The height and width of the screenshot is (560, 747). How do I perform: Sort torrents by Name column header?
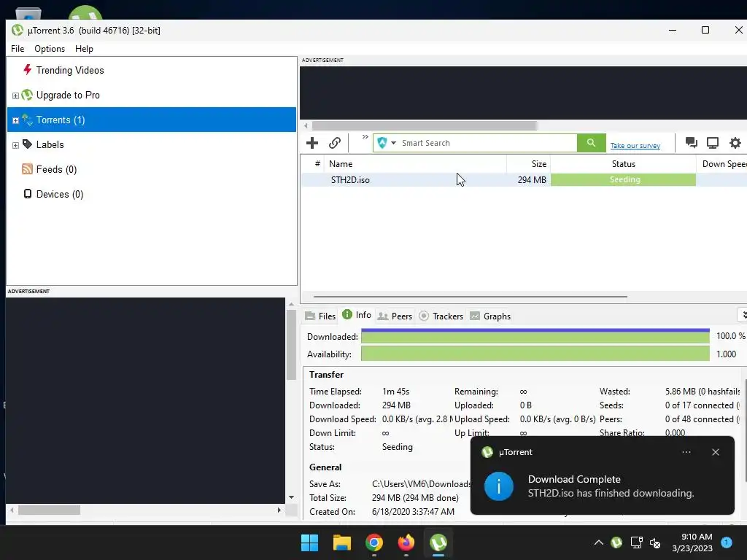[415, 164]
